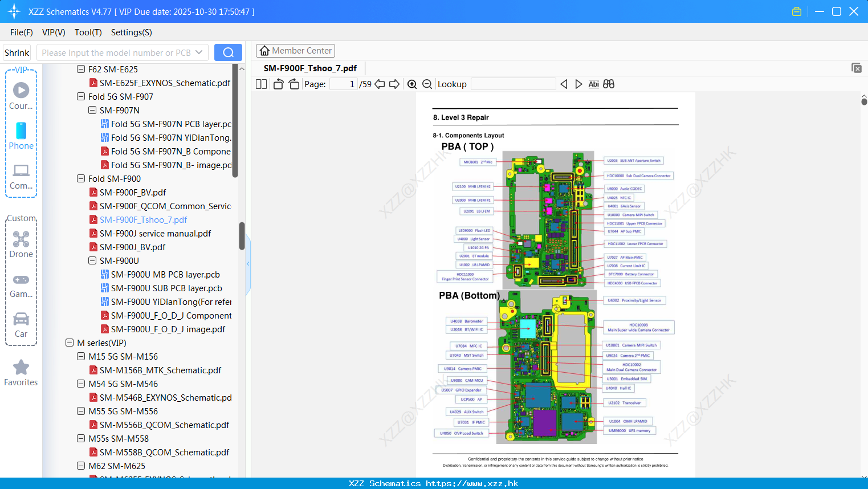Viewport: 868px width, 489px height.
Task: Click the page number field
Action: (344, 84)
